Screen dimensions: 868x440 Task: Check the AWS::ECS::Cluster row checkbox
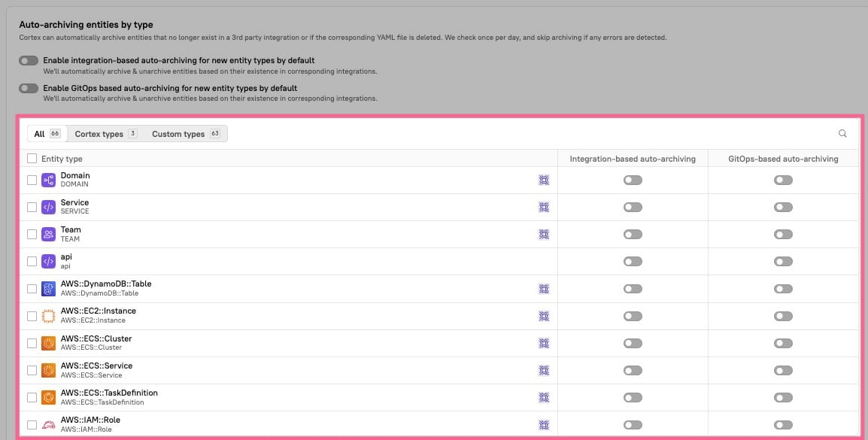tap(32, 343)
